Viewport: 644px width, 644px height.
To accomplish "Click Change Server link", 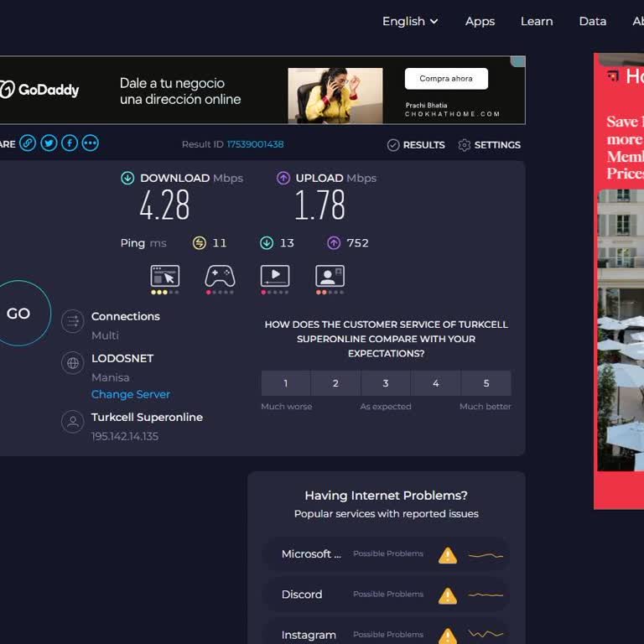I will point(131,394).
